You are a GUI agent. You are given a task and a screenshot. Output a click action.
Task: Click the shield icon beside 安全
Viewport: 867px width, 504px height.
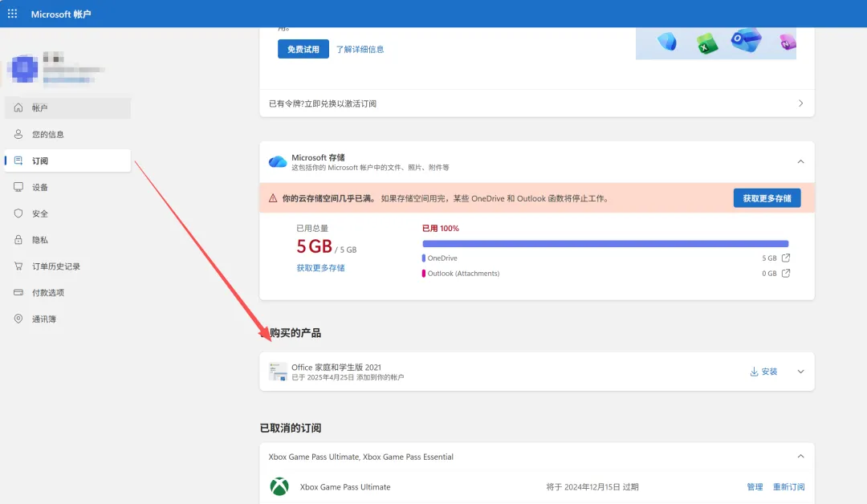[x=18, y=213]
